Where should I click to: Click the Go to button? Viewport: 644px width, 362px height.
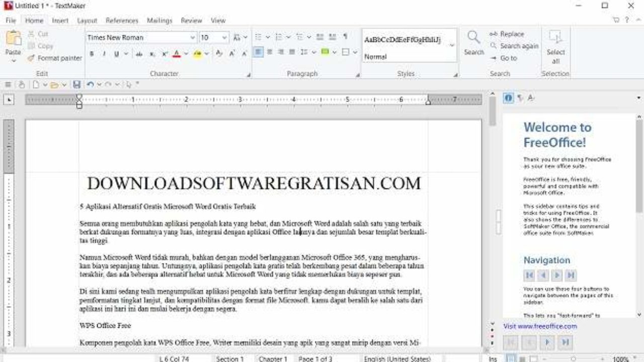503,58
